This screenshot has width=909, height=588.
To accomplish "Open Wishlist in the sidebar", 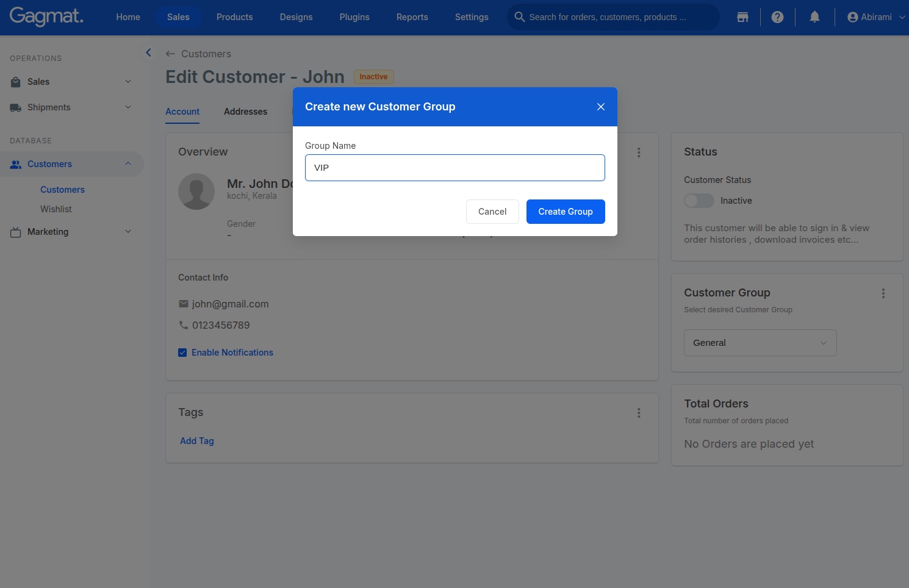I will pyautogui.click(x=56, y=209).
